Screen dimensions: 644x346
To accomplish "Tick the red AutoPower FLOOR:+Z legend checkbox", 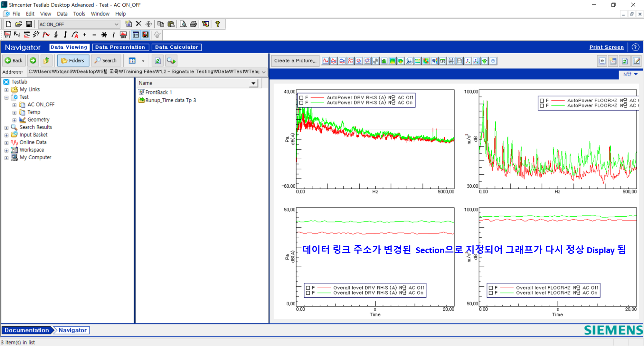I will coord(542,100).
